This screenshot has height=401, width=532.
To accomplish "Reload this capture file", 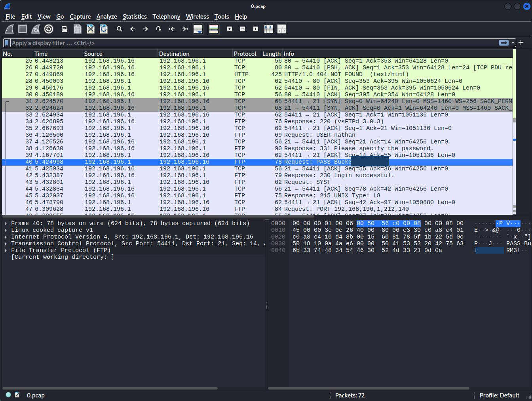I will (x=104, y=29).
